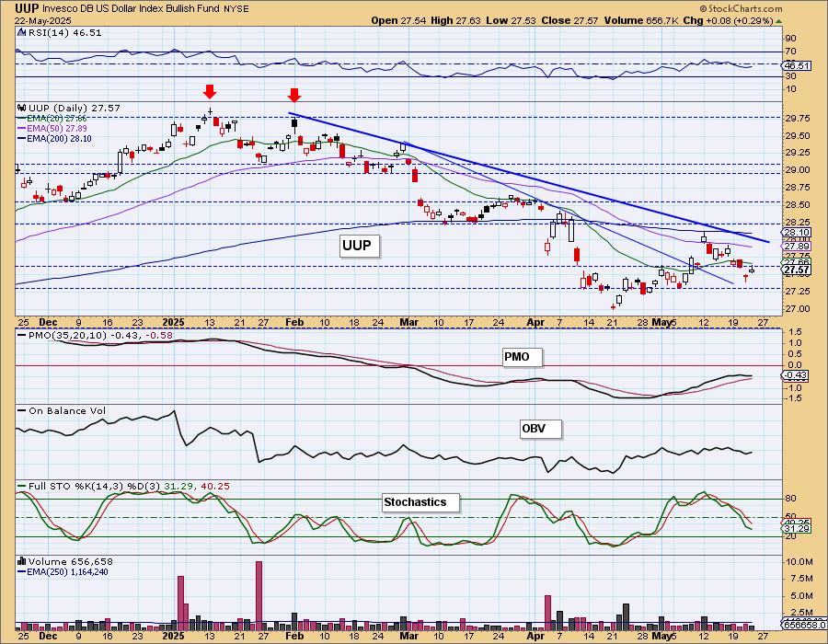Click the 7.5M volume axis label
Screen dimensions: 828x644
pyautogui.click(x=800, y=579)
